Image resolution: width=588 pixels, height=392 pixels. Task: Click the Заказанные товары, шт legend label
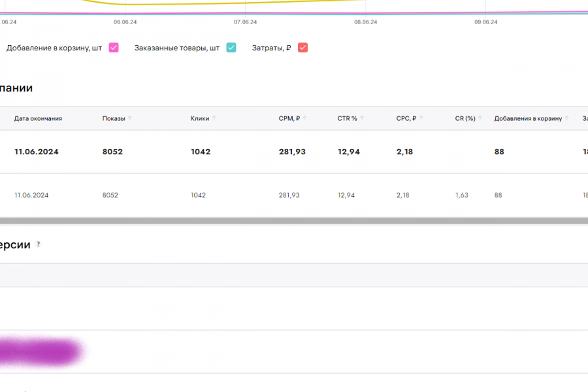point(177,48)
